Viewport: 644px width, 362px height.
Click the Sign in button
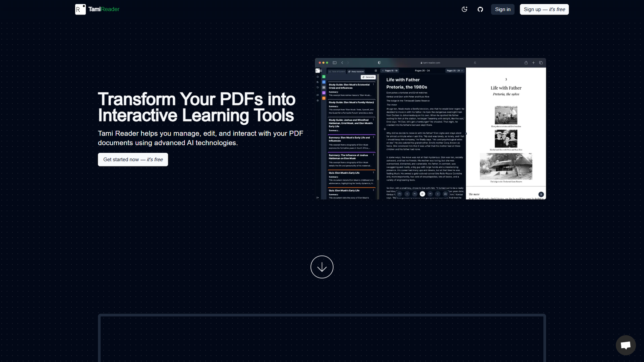tap(503, 9)
